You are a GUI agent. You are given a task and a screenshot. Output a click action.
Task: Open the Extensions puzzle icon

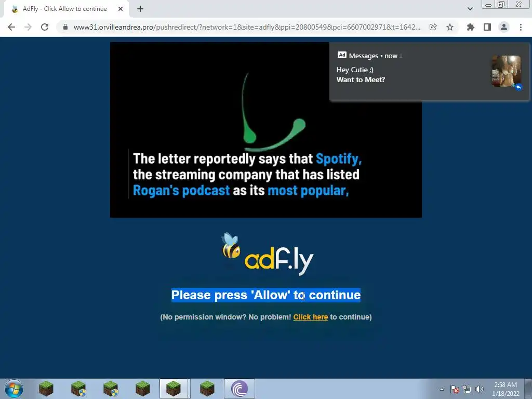coord(470,27)
